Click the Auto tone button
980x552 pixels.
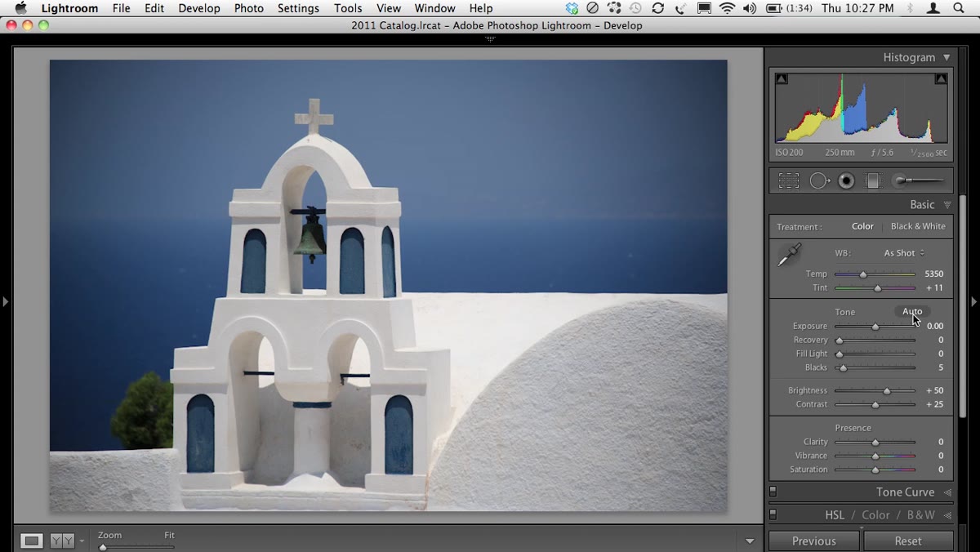coord(912,311)
